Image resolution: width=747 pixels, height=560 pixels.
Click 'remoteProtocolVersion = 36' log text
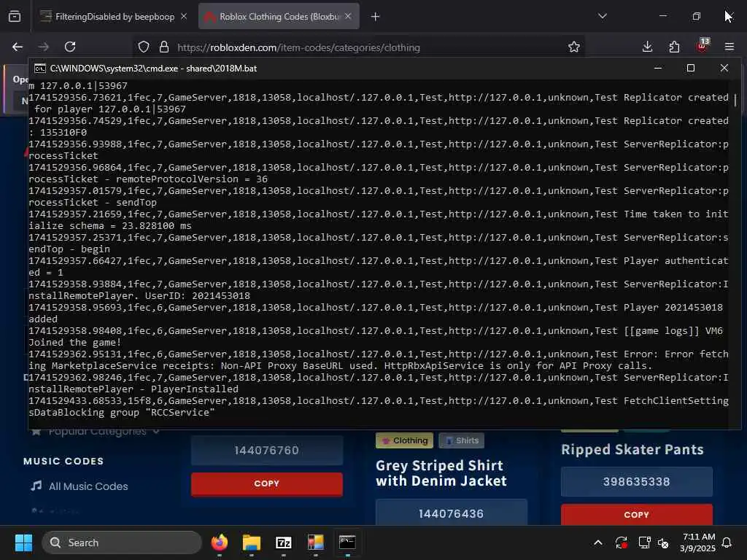pos(192,179)
